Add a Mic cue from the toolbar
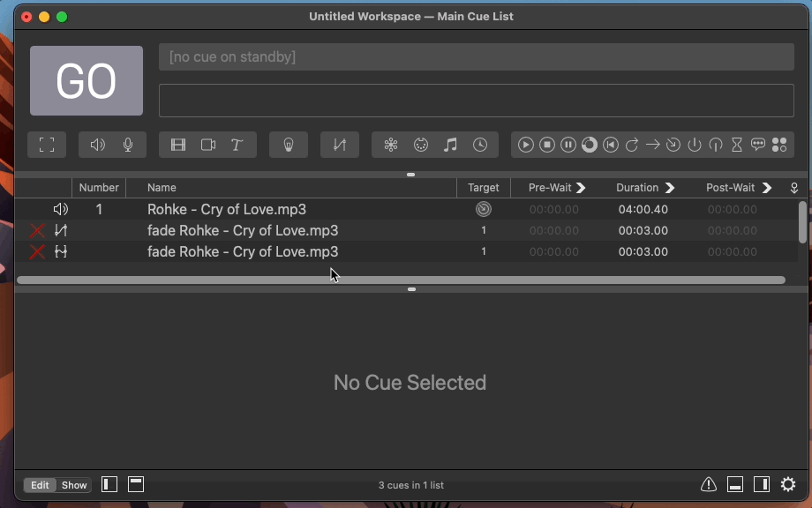812x508 pixels. coord(128,145)
